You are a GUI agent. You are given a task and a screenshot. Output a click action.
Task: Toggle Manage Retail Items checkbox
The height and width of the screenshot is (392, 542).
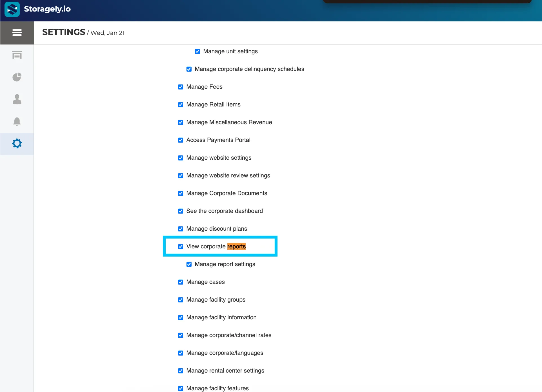(181, 104)
